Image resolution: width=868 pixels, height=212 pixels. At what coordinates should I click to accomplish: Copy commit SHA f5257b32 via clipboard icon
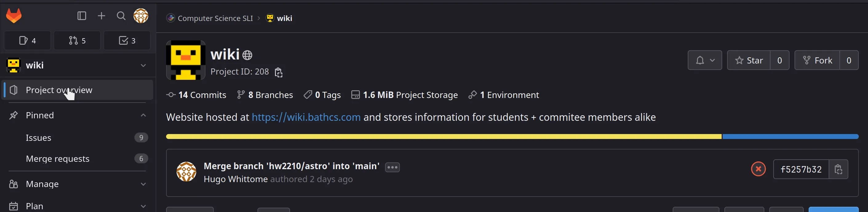click(838, 169)
